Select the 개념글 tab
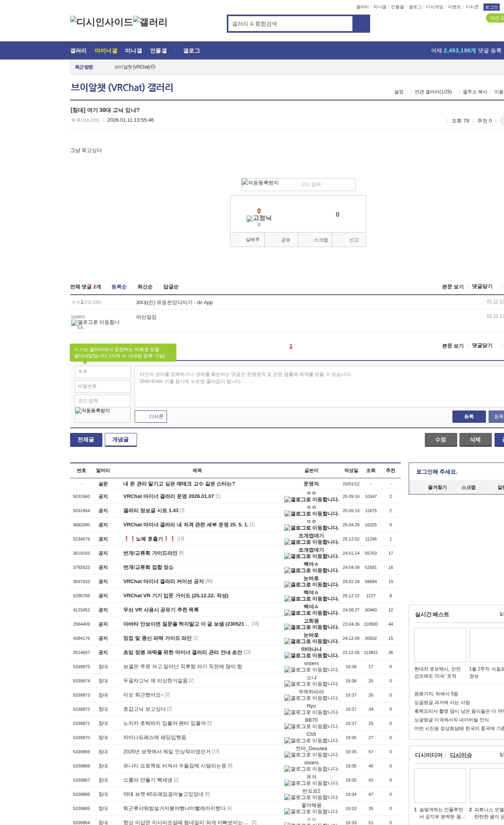Image resolution: width=504 pixels, height=825 pixels. pyautogui.click(x=120, y=440)
